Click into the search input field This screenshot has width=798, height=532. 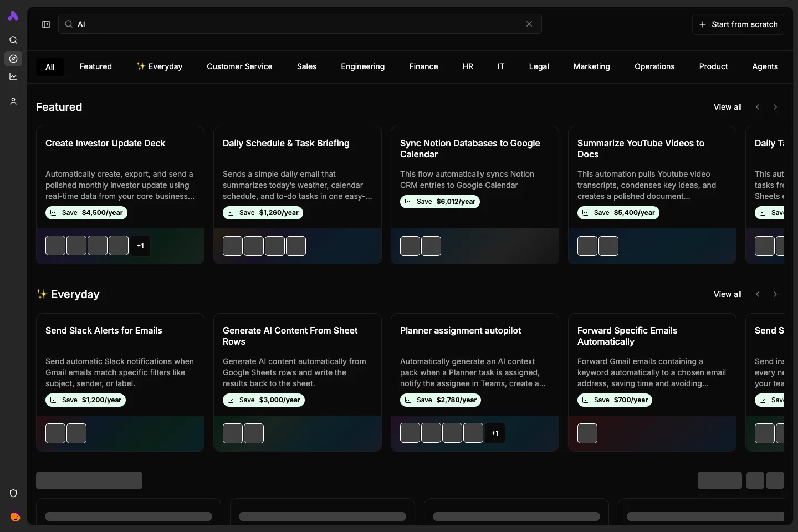coord(300,24)
